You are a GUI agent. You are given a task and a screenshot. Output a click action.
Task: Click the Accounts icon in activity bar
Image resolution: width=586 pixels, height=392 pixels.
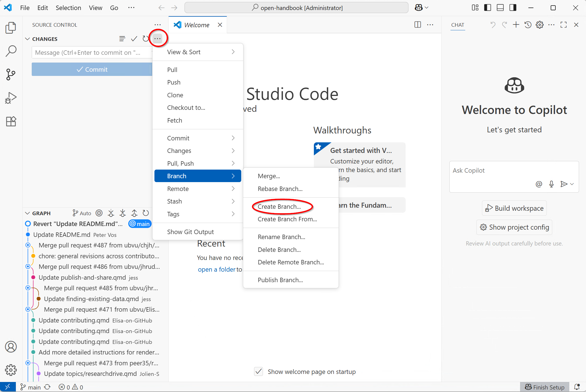pyautogui.click(x=11, y=347)
